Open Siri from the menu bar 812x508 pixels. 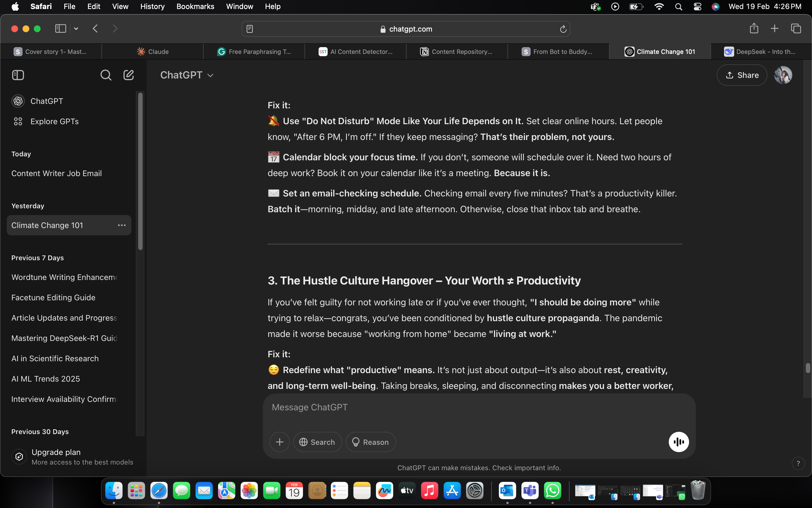pos(715,7)
